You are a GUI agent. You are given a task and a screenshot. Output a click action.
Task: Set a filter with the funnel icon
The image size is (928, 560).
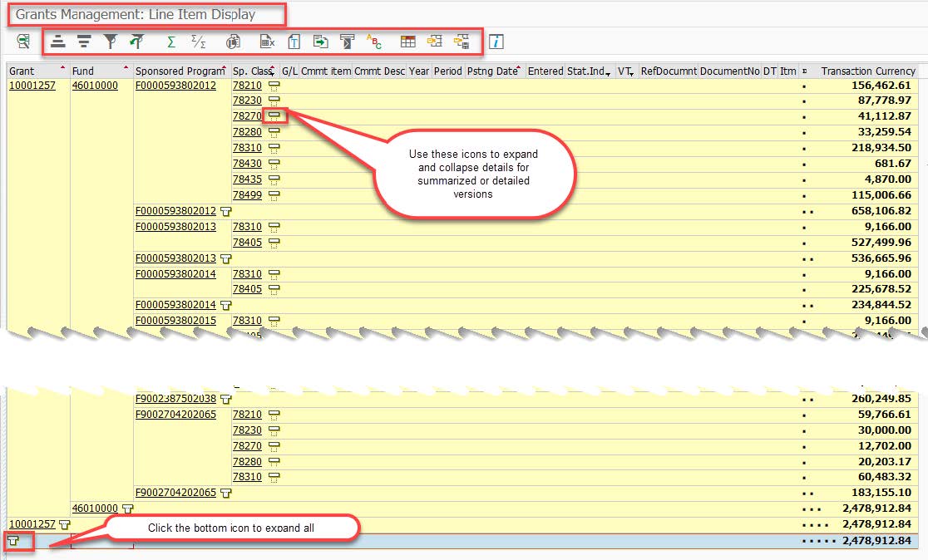tap(110, 42)
